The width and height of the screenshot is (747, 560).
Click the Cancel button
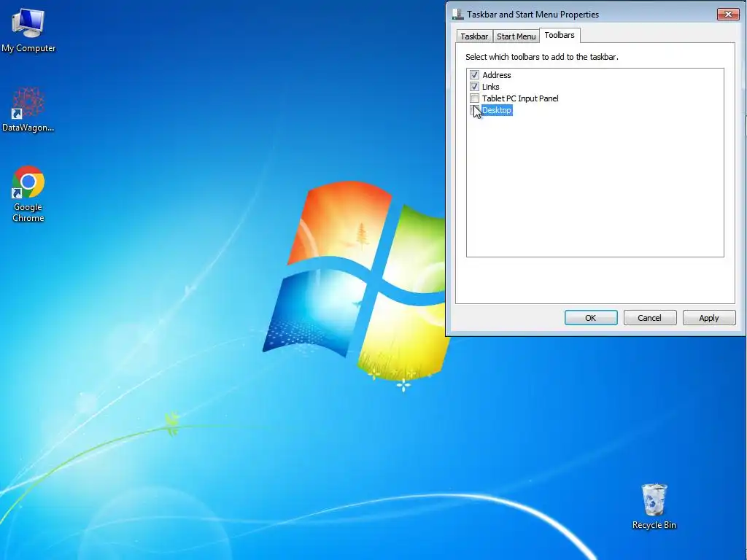(650, 318)
